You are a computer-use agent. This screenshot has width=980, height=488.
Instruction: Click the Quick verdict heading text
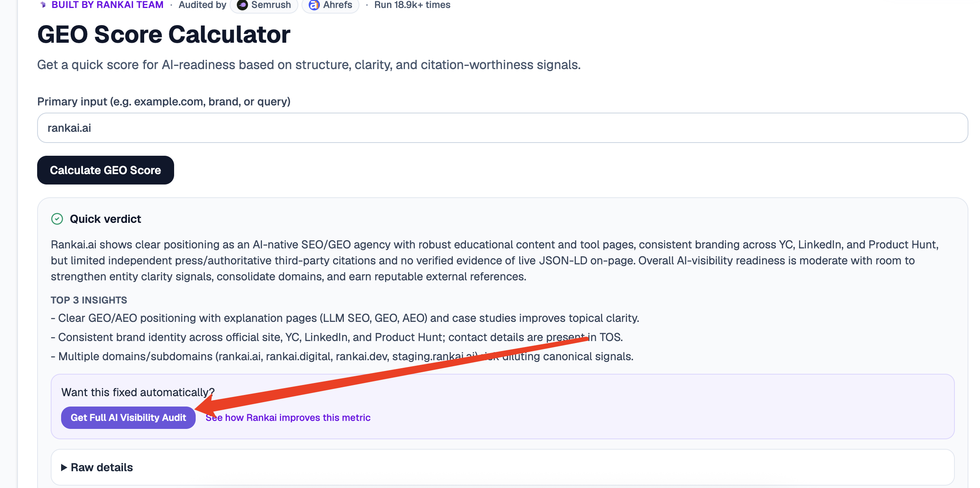[x=105, y=219]
